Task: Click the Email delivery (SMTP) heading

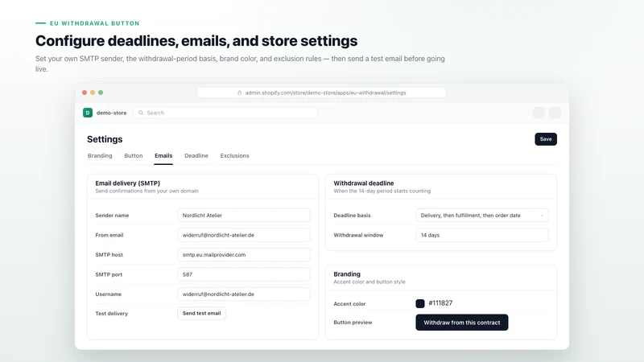Action: pyautogui.click(x=128, y=183)
